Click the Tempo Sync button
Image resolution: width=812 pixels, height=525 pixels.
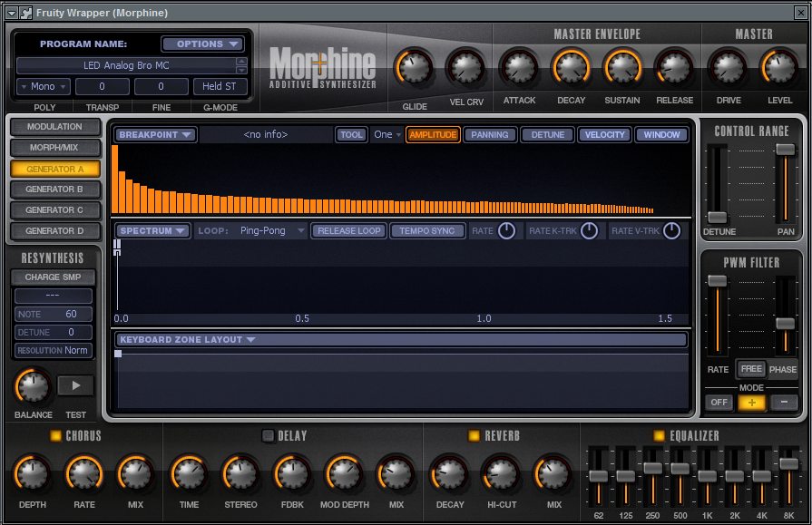(x=427, y=231)
